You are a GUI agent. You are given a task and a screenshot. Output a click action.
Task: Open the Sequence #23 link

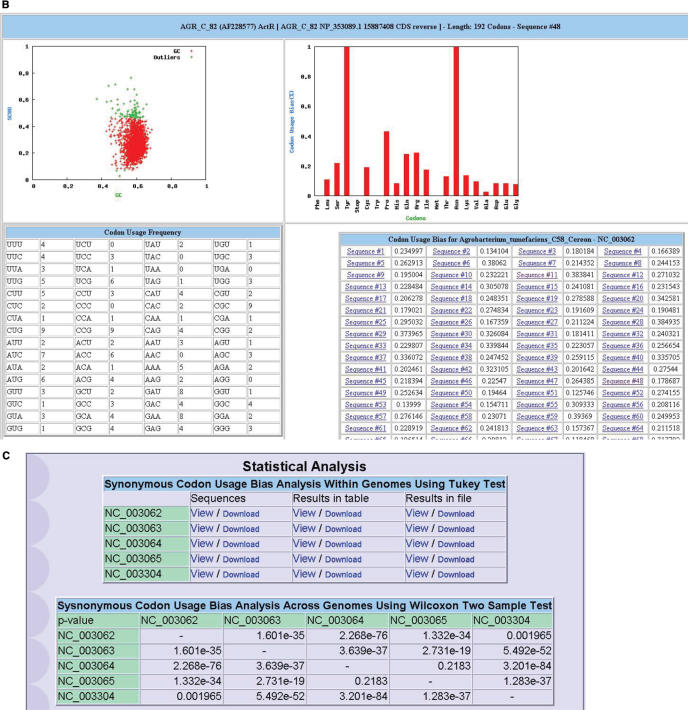pyautogui.click(x=537, y=310)
